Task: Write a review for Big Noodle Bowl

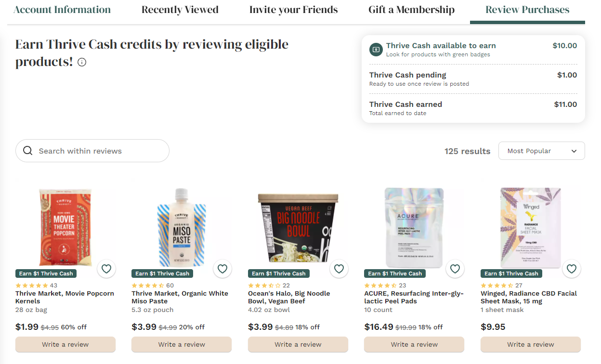Action: pyautogui.click(x=298, y=344)
